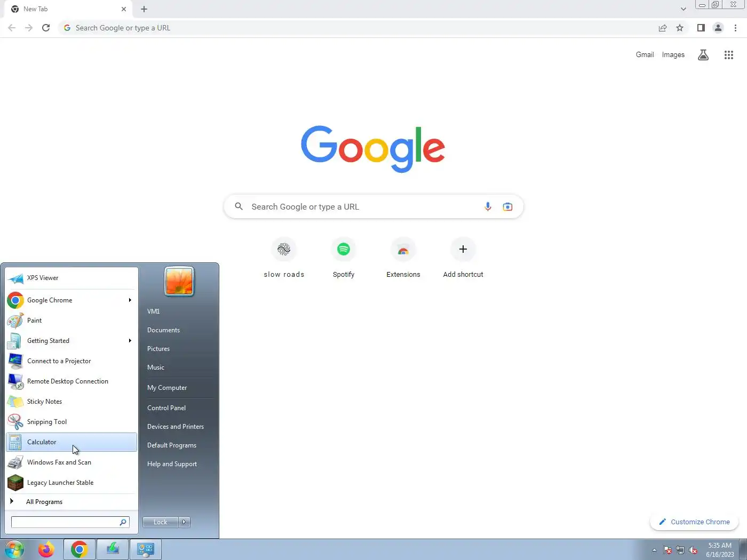Screen dimensions: 747x560
Task: Close the New Tab tab
Action: pyautogui.click(x=124, y=9)
